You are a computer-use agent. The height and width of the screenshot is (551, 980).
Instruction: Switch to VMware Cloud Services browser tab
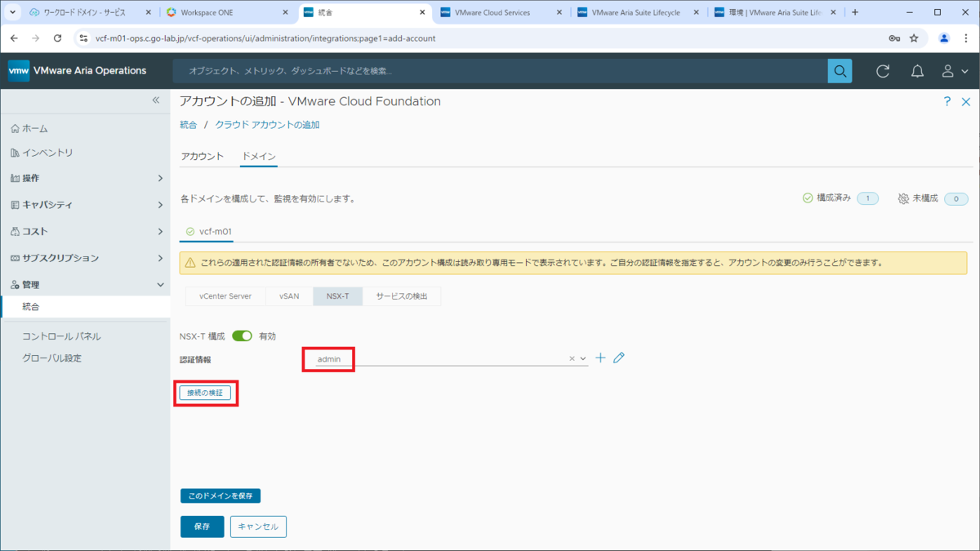tap(501, 12)
